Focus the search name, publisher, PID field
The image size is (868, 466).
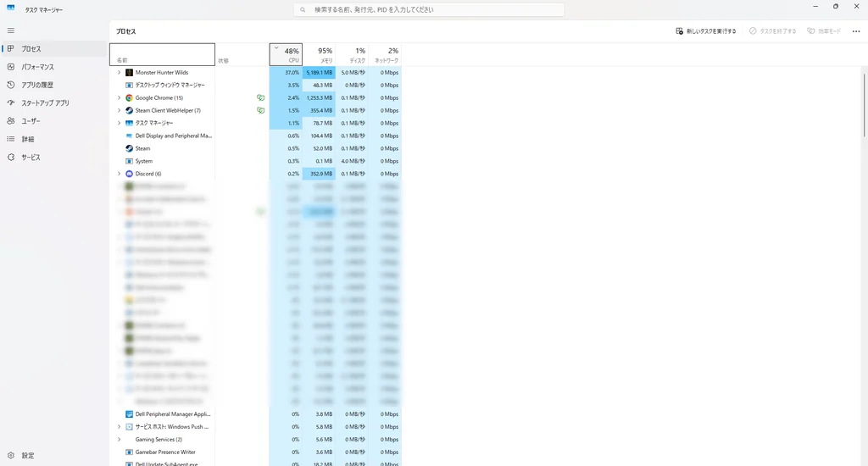click(429, 10)
